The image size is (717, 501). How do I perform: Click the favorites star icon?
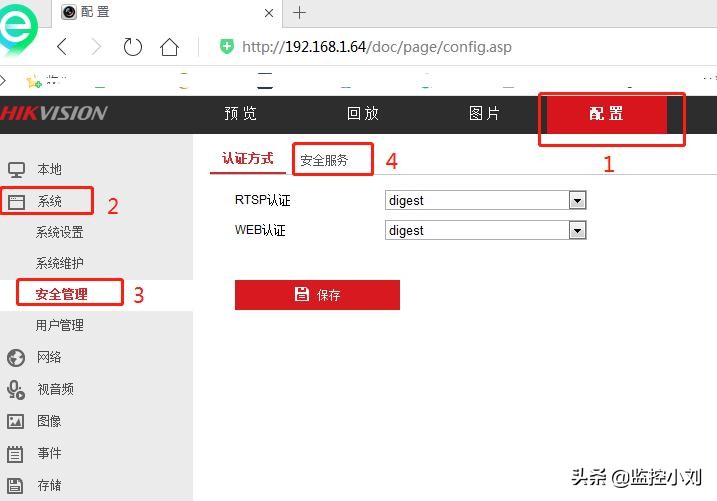coord(34,81)
